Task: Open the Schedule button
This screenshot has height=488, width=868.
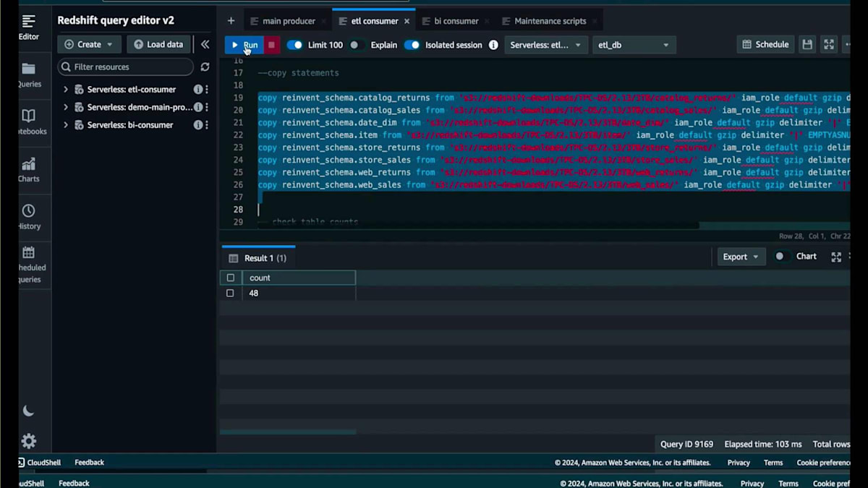Action: (765, 45)
